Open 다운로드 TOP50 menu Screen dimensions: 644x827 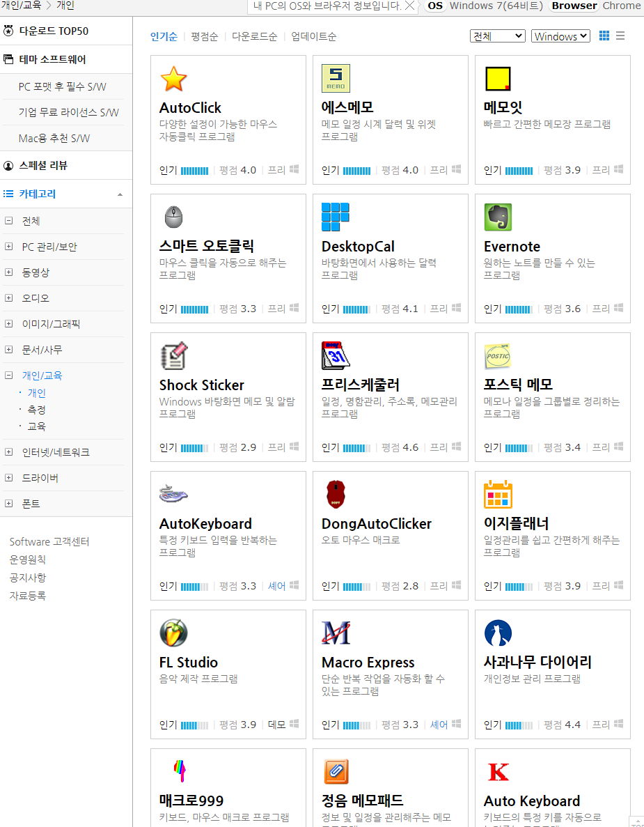click(54, 31)
